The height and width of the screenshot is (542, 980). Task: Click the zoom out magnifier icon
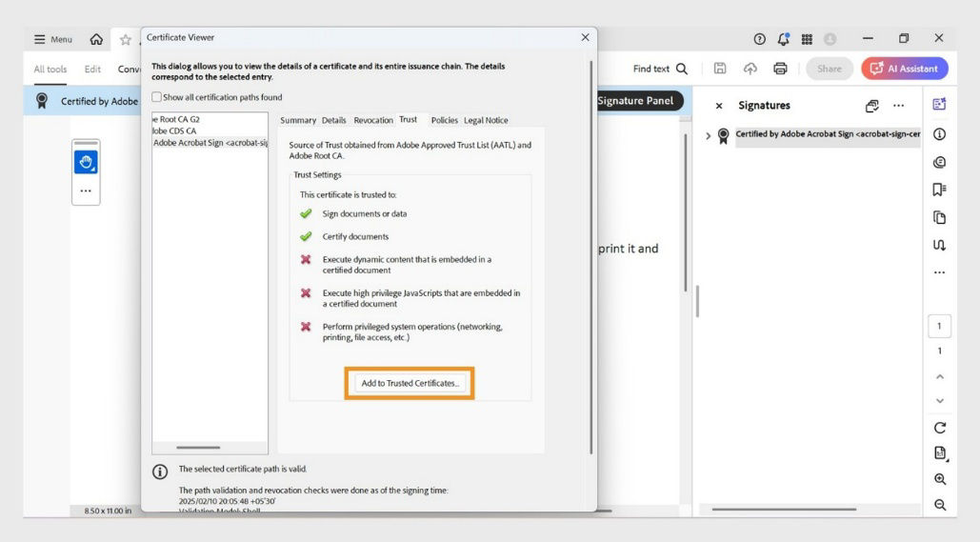940,505
